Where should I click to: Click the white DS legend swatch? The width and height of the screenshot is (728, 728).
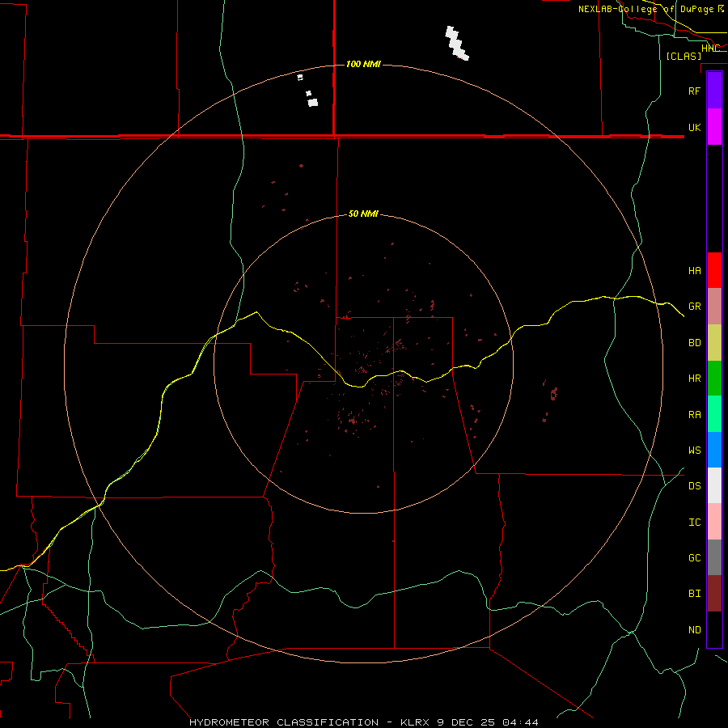pyautogui.click(x=714, y=485)
